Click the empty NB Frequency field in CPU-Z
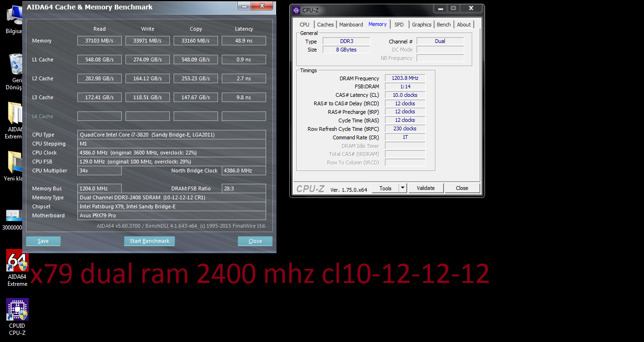Screen dimensions: 644x342 coord(440,58)
